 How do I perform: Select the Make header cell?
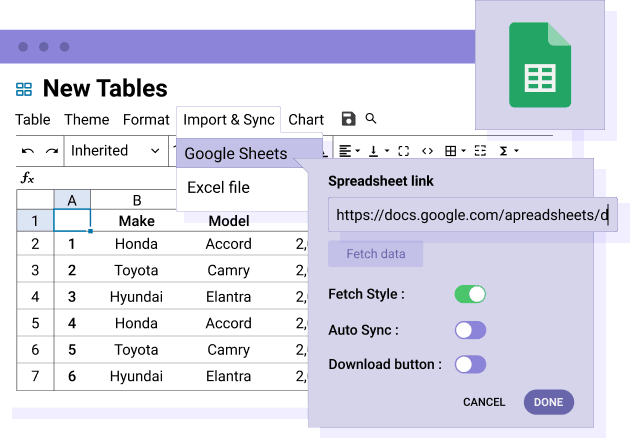click(136, 221)
